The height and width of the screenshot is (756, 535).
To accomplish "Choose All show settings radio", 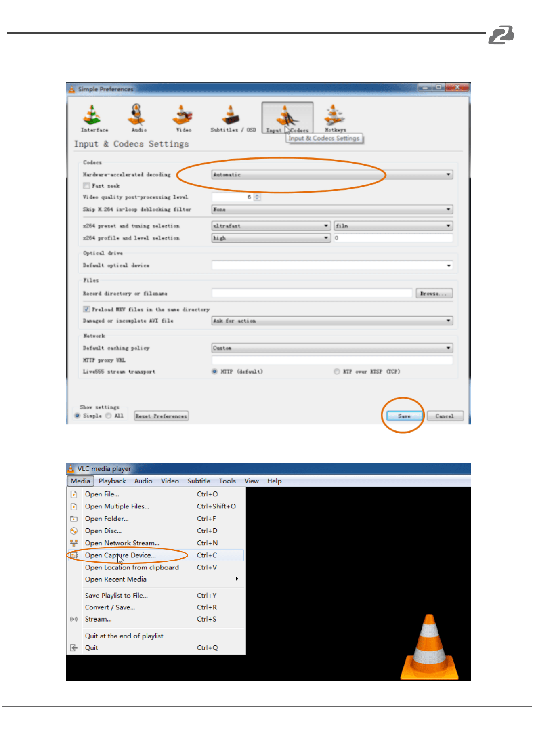I will [108, 416].
